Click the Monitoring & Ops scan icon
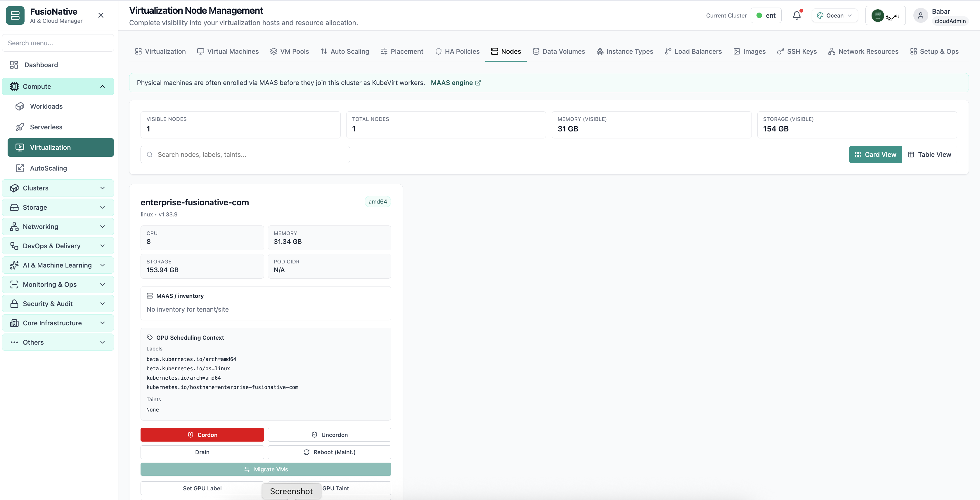 point(14,284)
